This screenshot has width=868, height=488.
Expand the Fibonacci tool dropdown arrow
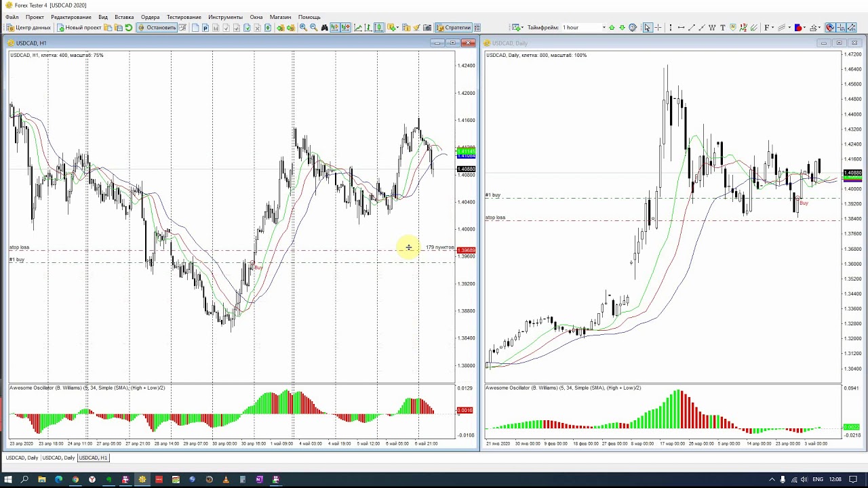pos(772,28)
